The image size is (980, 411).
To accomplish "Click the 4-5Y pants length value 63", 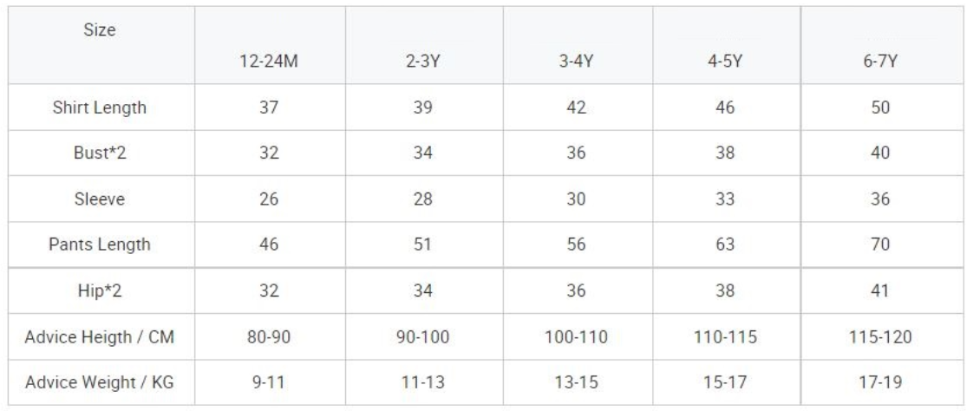I will (x=725, y=245).
